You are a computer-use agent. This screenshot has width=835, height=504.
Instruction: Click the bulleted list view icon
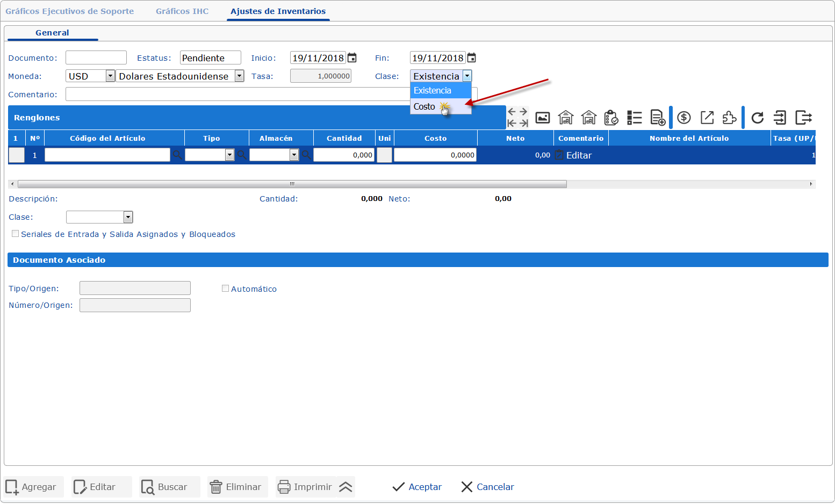pos(634,118)
